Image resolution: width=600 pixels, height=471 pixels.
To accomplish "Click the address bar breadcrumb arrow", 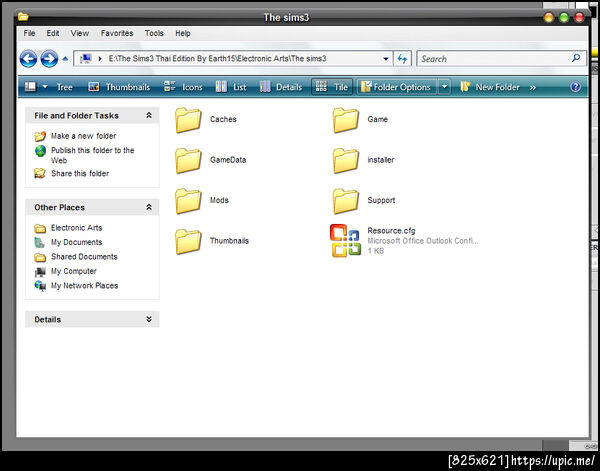I will point(100,59).
